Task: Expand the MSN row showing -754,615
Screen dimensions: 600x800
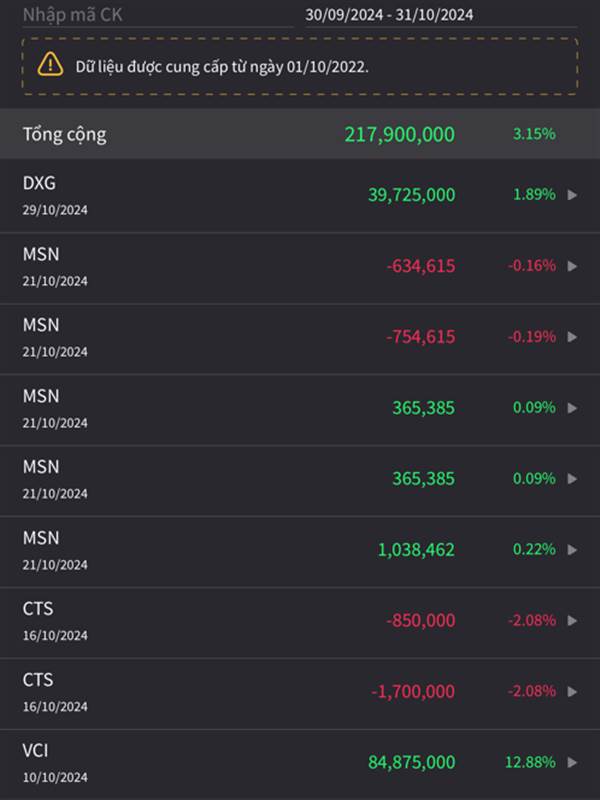Action: coord(572,337)
